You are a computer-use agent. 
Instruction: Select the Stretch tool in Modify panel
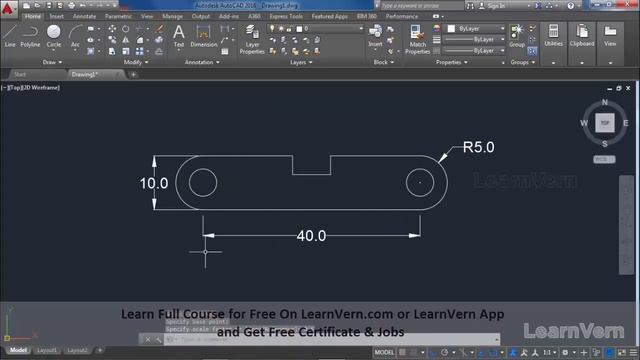pos(112,51)
